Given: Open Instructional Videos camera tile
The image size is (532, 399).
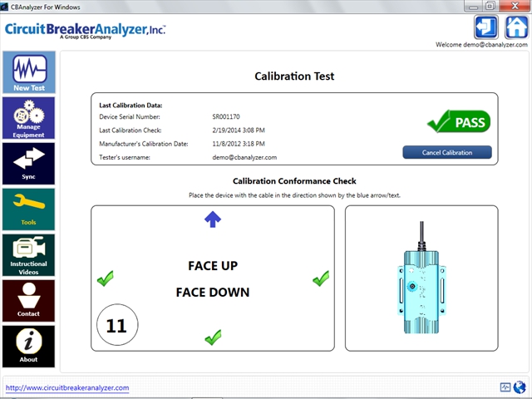Looking at the screenshot, I should 29,255.
